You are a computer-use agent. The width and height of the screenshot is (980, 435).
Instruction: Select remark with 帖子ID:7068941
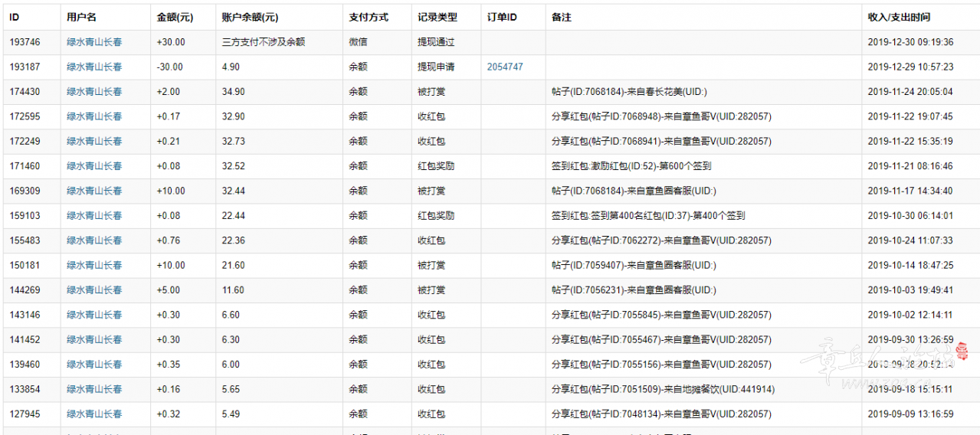point(661,141)
